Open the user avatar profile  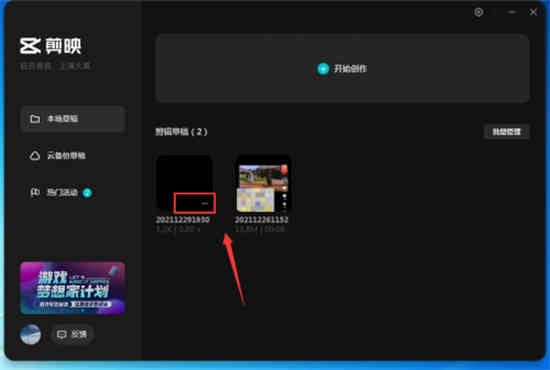point(31,334)
